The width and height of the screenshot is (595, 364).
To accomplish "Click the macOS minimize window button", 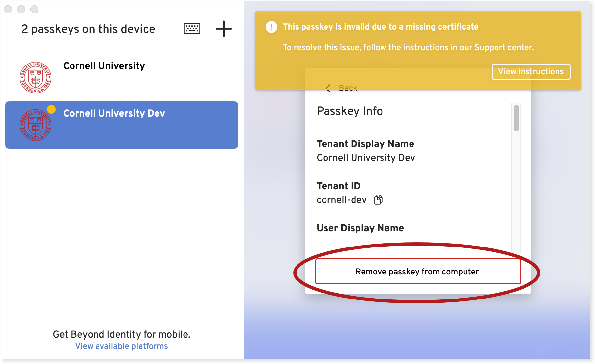I will pyautogui.click(x=21, y=9).
